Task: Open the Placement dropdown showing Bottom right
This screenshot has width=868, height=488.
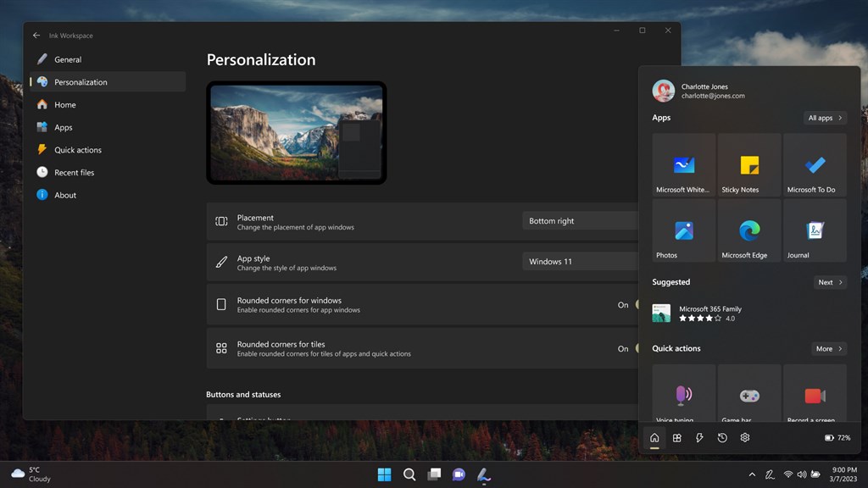Action: (580, 221)
